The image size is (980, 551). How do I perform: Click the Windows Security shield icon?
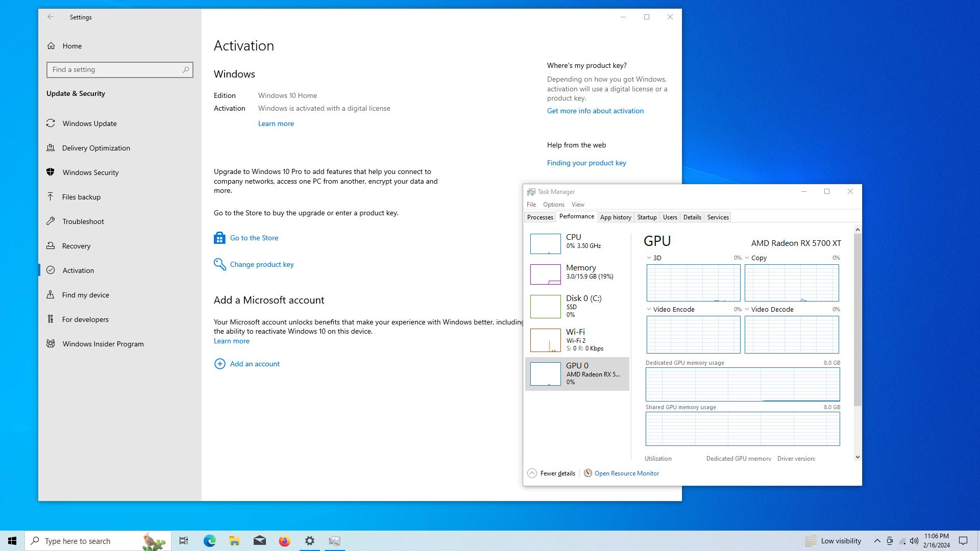[51, 172]
